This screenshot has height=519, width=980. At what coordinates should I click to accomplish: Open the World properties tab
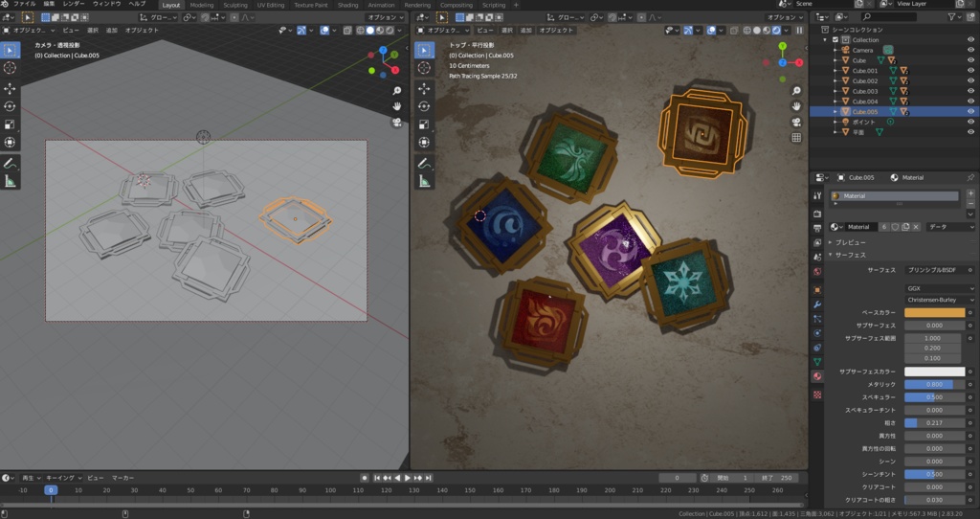(x=817, y=272)
